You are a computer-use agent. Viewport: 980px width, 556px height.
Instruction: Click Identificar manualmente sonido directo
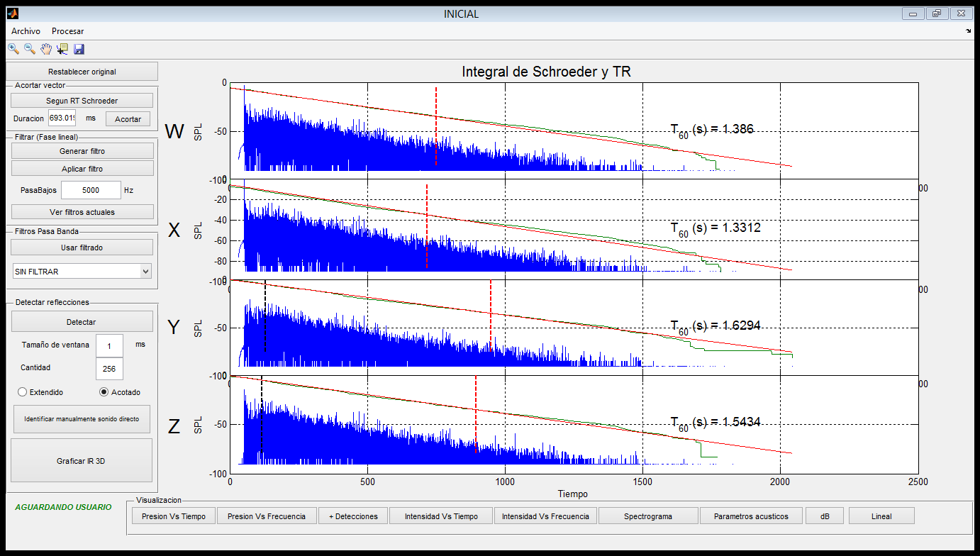click(82, 418)
